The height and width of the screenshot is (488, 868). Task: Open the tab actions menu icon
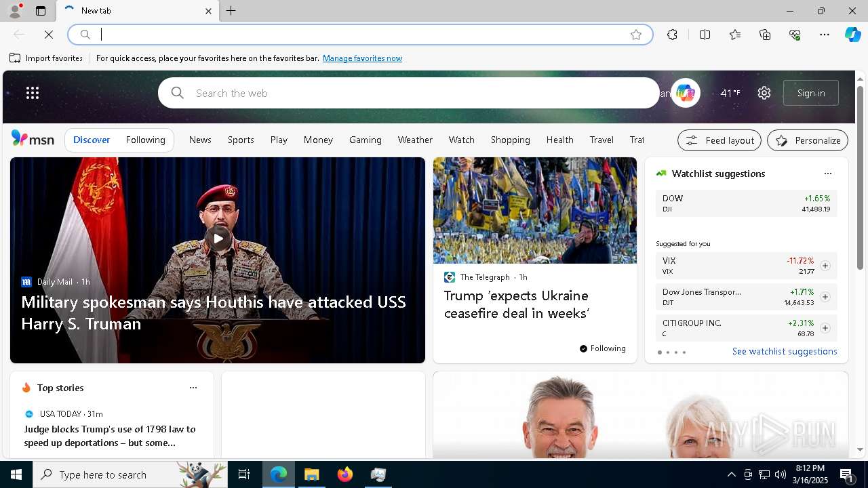(41, 11)
